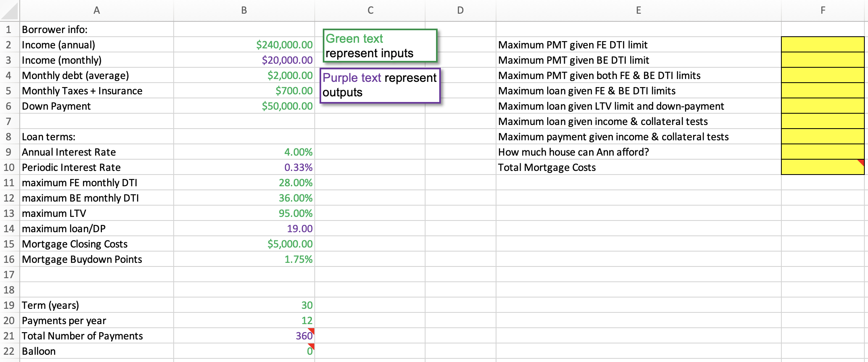The width and height of the screenshot is (868, 362).
Task: Select yellow cell for Maximum PMT given FE DTI limit
Action: coord(823,45)
